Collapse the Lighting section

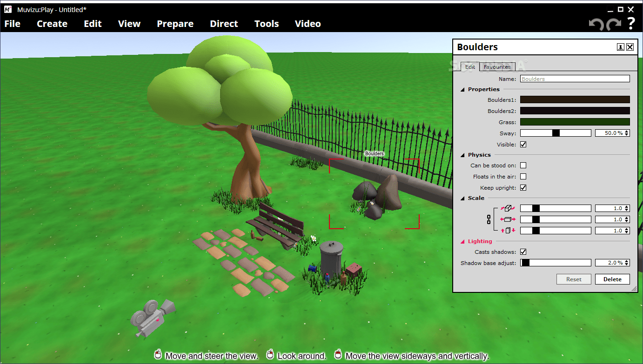[x=463, y=241]
